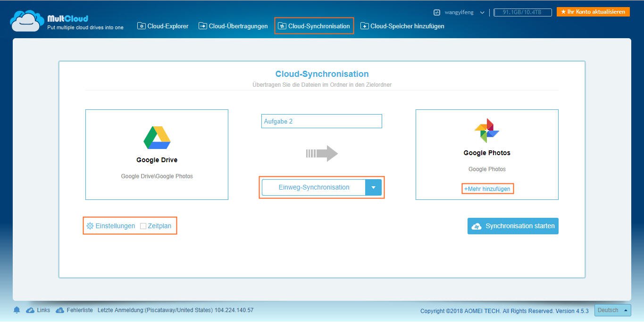Open the Links entry in footer

tap(43, 310)
